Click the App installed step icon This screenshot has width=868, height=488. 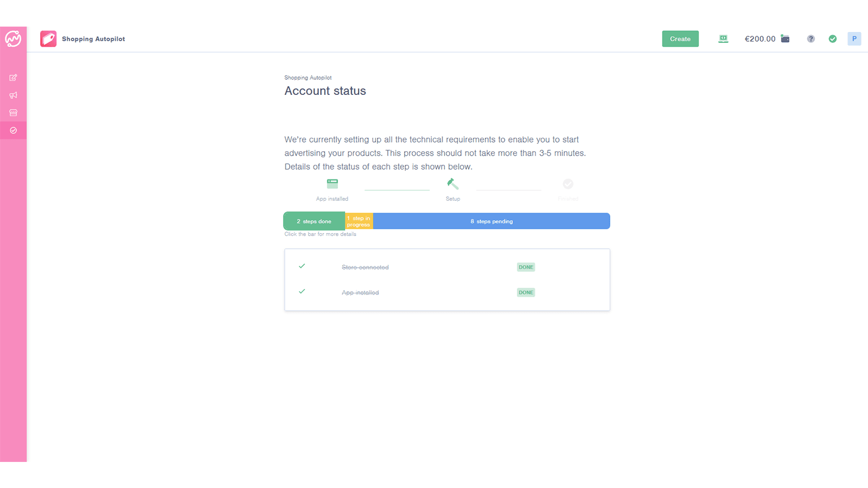click(331, 183)
